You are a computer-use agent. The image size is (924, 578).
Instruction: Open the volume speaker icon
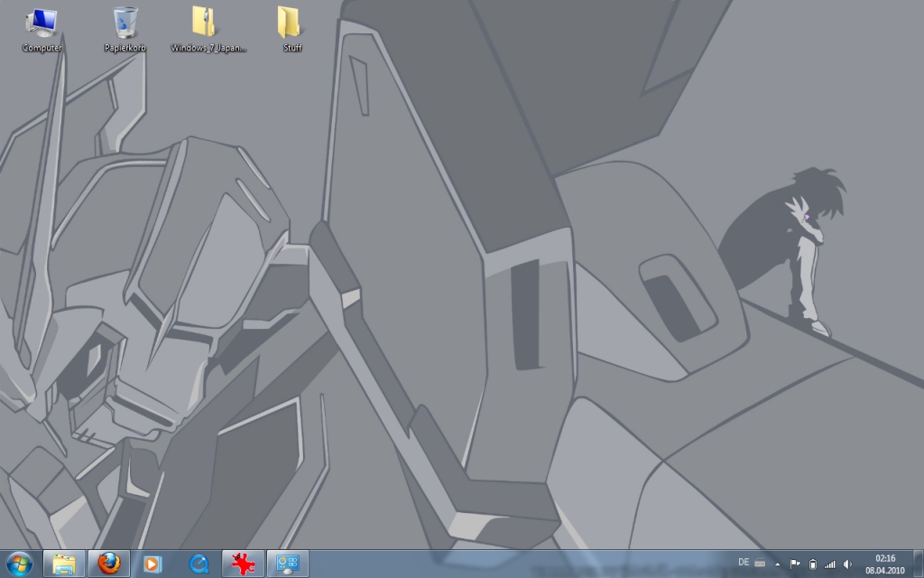(847, 564)
